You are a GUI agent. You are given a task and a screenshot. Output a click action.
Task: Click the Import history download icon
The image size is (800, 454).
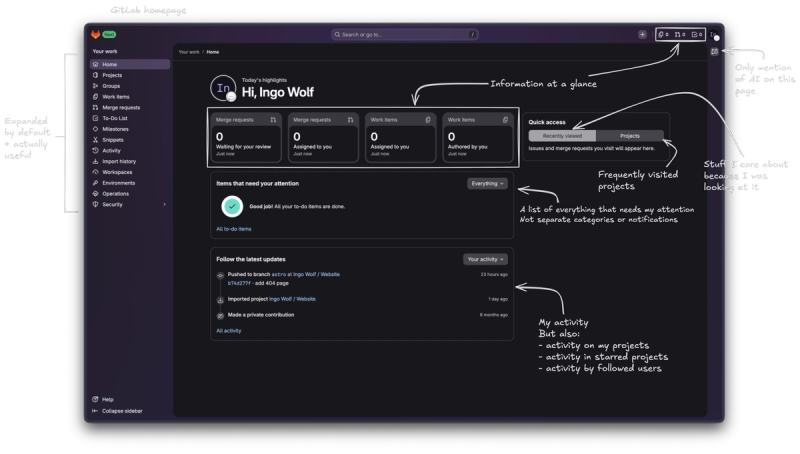[95, 161]
